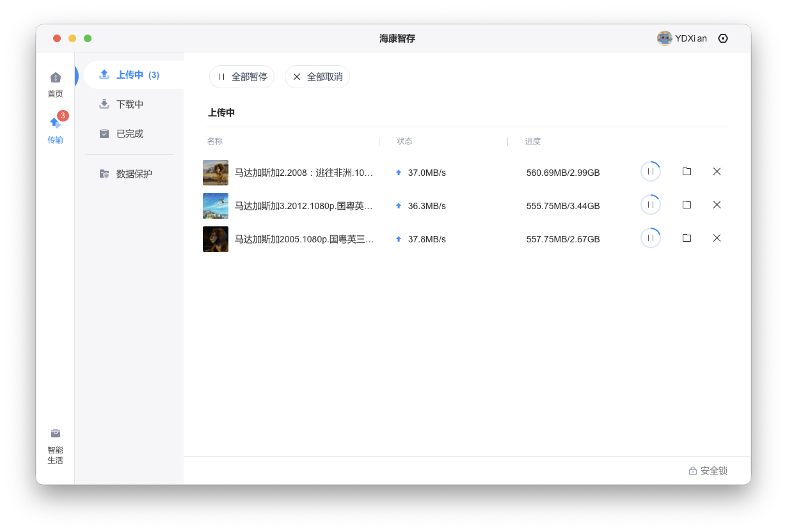Click the 安全锁 security lock
The image size is (787, 532).
pos(708,471)
